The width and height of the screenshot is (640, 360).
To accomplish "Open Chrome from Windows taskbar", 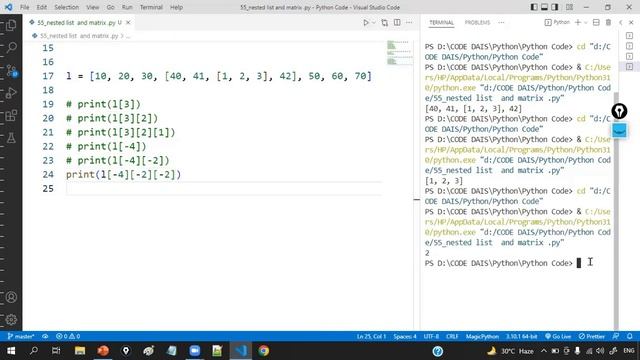I will click(263, 351).
